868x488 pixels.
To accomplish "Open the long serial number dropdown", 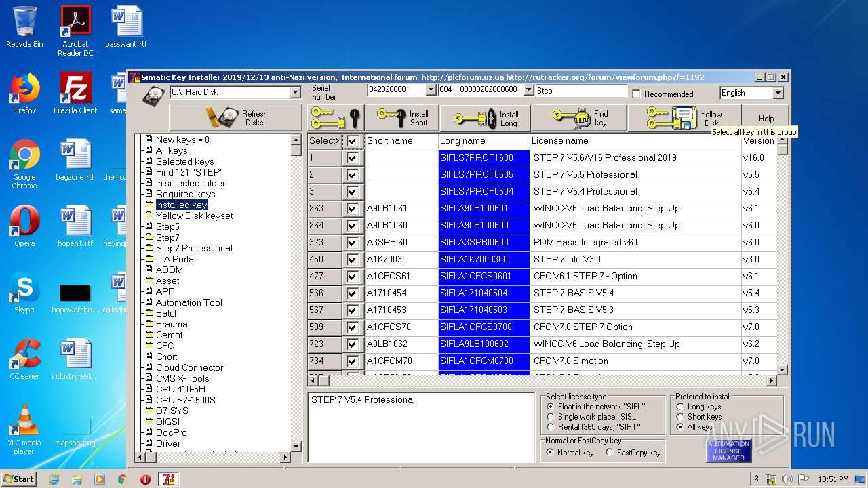I will [x=528, y=90].
